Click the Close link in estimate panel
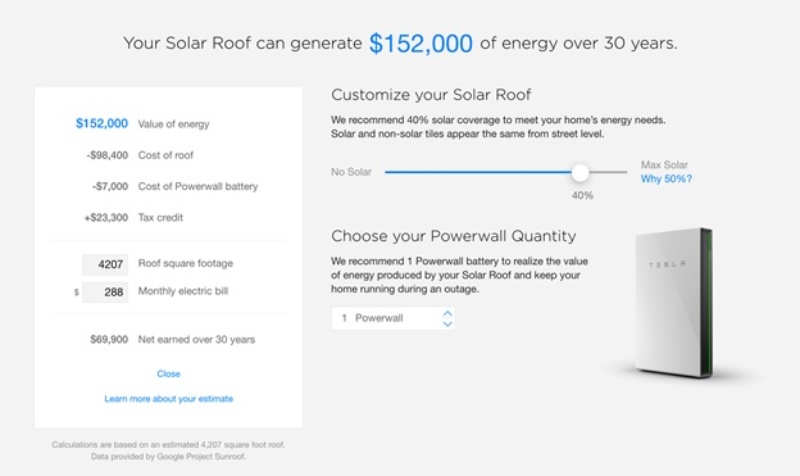This screenshot has height=476, width=800. point(169,374)
